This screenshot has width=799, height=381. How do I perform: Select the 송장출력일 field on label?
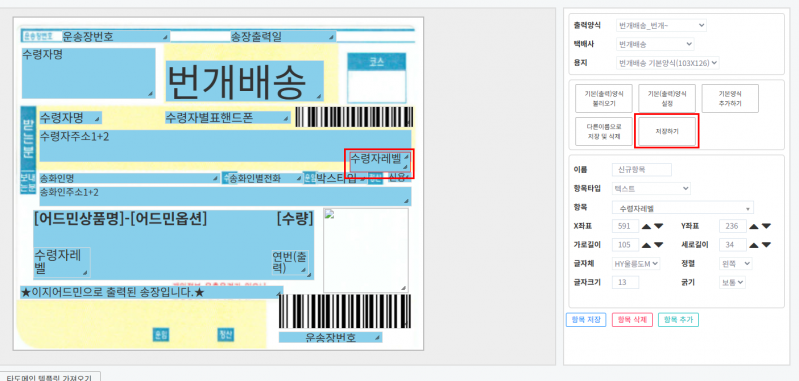(x=283, y=36)
